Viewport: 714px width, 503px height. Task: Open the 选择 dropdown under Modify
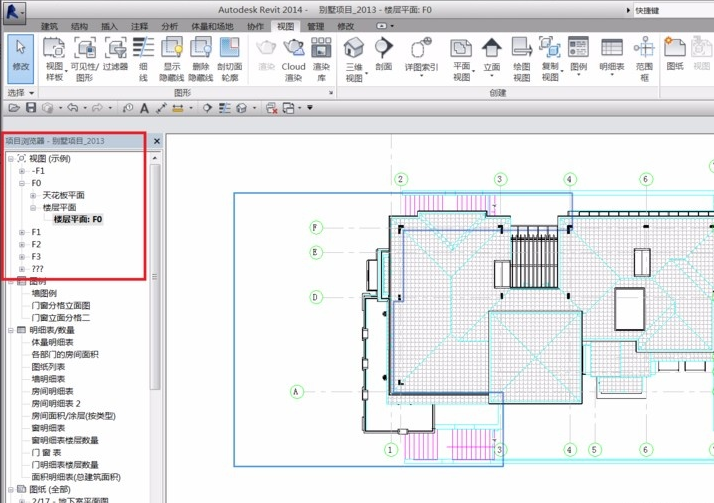click(x=20, y=93)
